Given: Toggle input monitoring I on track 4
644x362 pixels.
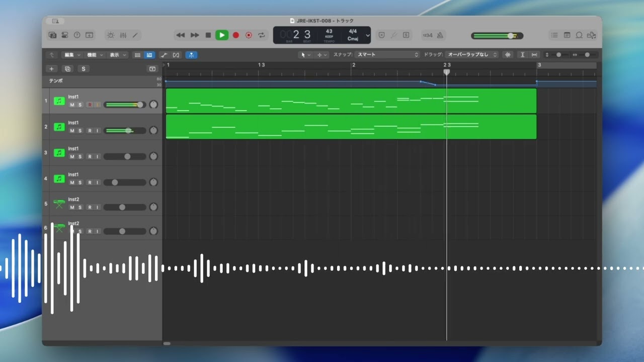Looking at the screenshot, I should point(98,183).
